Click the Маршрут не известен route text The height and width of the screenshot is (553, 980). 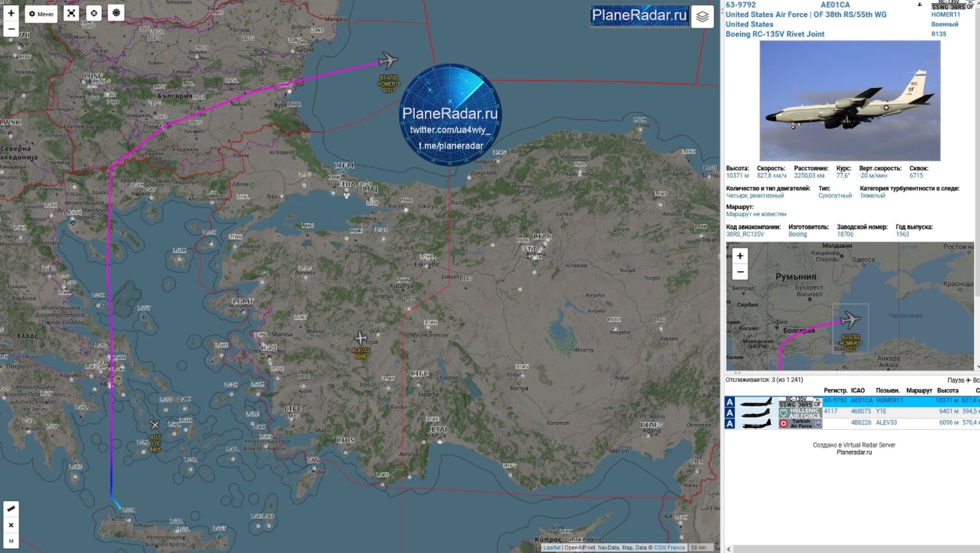coord(756,214)
